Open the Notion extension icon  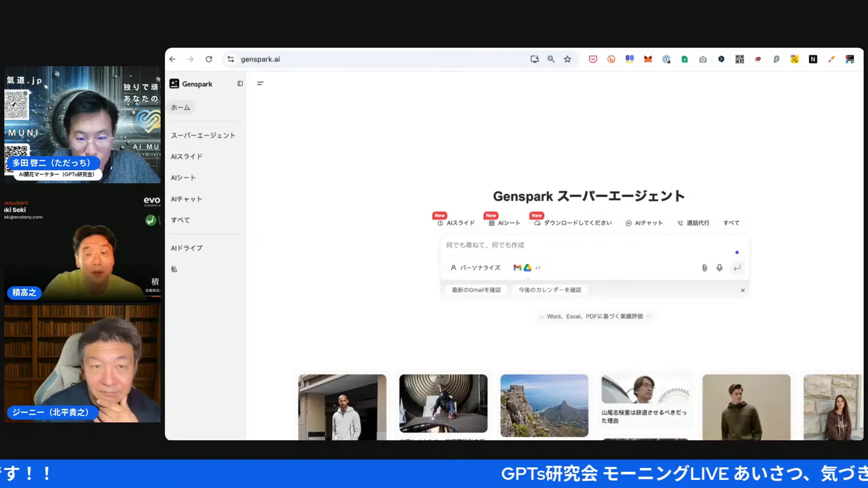click(813, 59)
